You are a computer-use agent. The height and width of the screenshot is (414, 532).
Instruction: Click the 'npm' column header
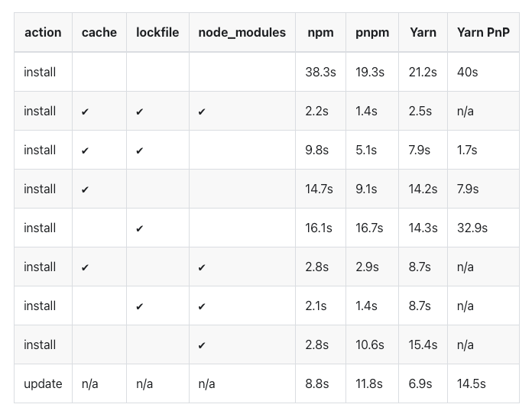[x=320, y=33]
